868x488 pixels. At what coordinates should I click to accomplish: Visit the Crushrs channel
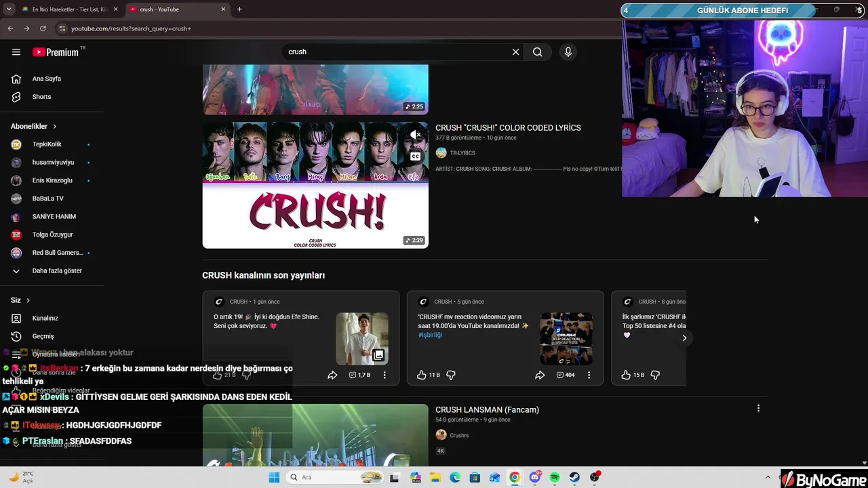point(459,436)
